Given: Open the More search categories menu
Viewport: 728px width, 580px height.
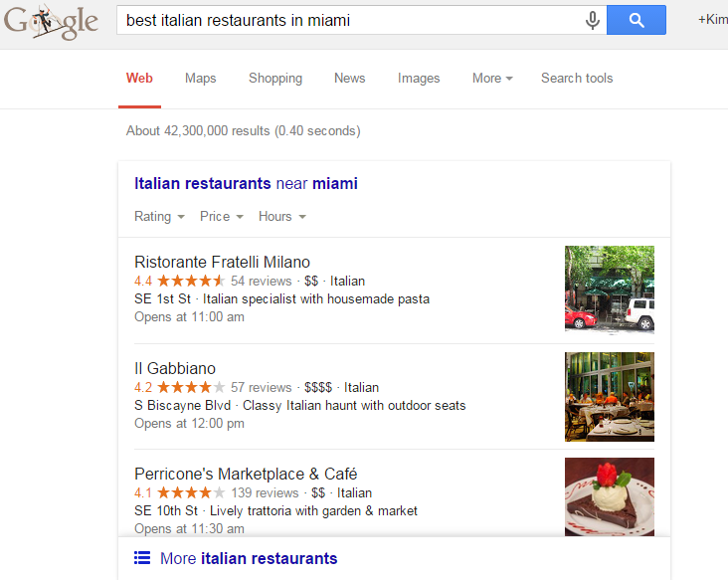Looking at the screenshot, I should [x=492, y=78].
